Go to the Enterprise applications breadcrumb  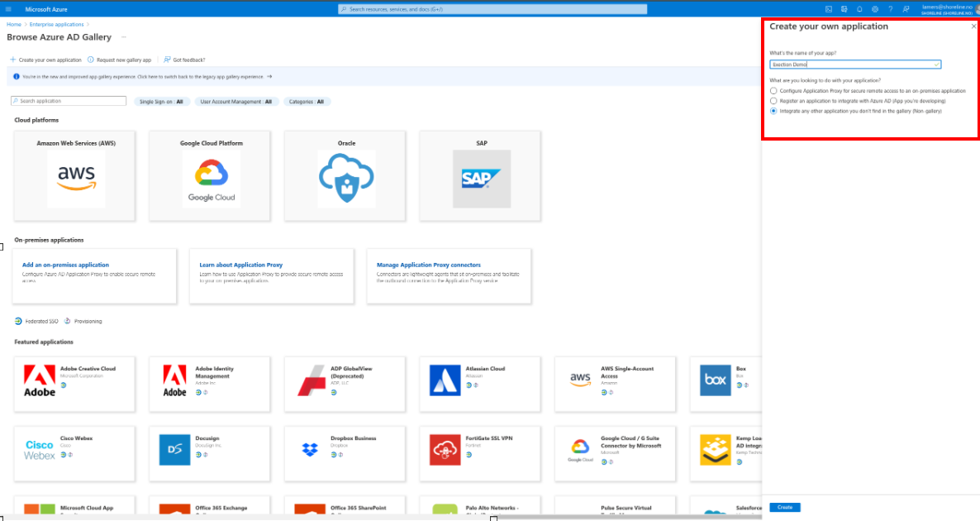56,24
